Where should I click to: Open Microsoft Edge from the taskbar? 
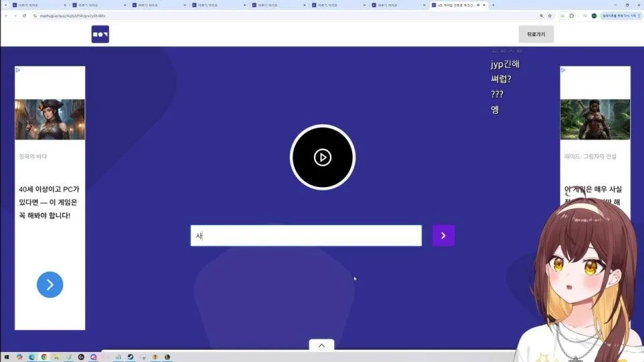(32, 357)
